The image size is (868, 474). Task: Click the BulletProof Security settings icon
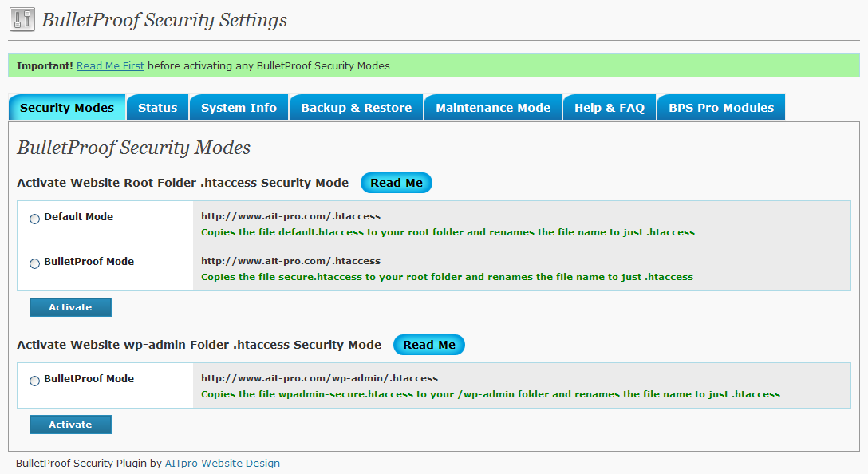[x=22, y=19]
